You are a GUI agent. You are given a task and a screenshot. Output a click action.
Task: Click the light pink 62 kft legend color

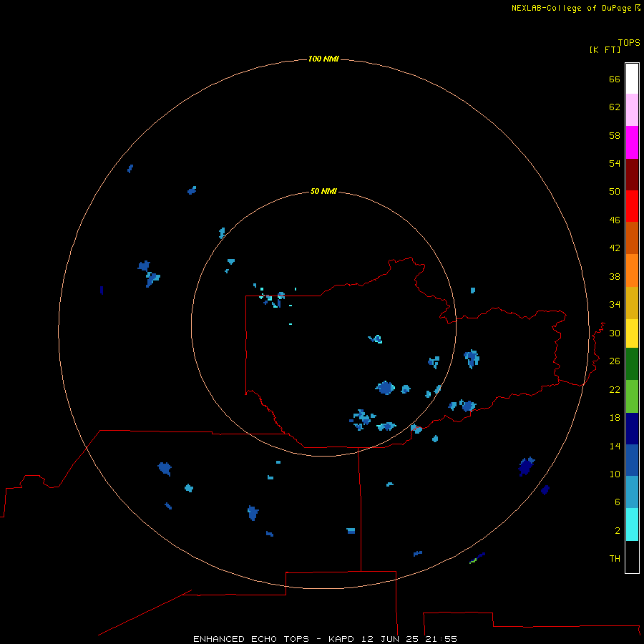click(x=632, y=110)
